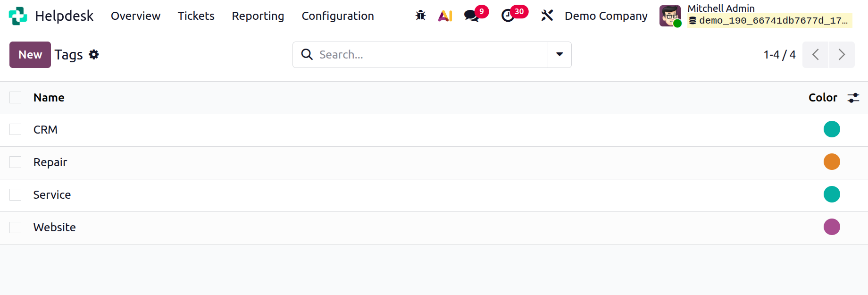Screen dimensions: 868x295
Task: Open the Demo Company switcher
Action: [606, 16]
